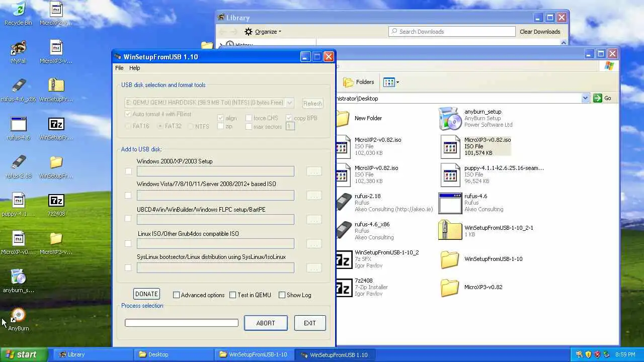The image size is (644, 362).
Task: Click Search Downloads input field
Action: pyautogui.click(x=452, y=31)
